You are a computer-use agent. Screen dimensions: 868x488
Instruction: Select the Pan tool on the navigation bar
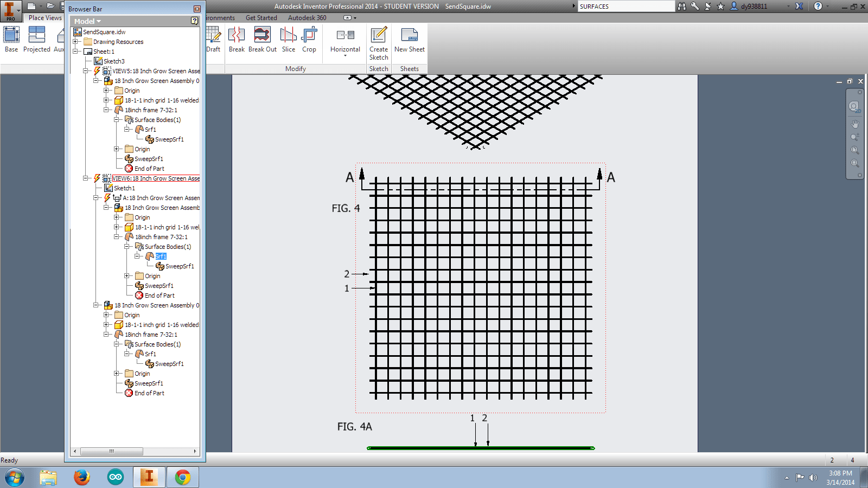point(856,123)
